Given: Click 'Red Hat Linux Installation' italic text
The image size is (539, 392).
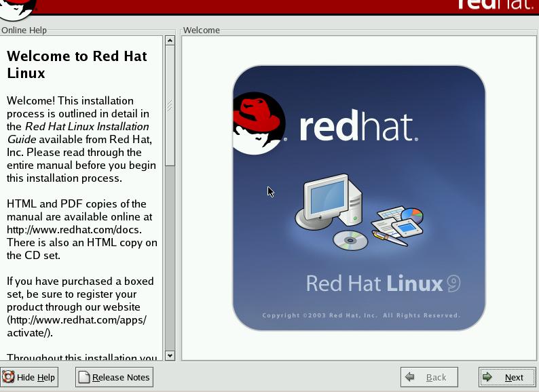Looking at the screenshot, I should pyautogui.click(x=87, y=126).
